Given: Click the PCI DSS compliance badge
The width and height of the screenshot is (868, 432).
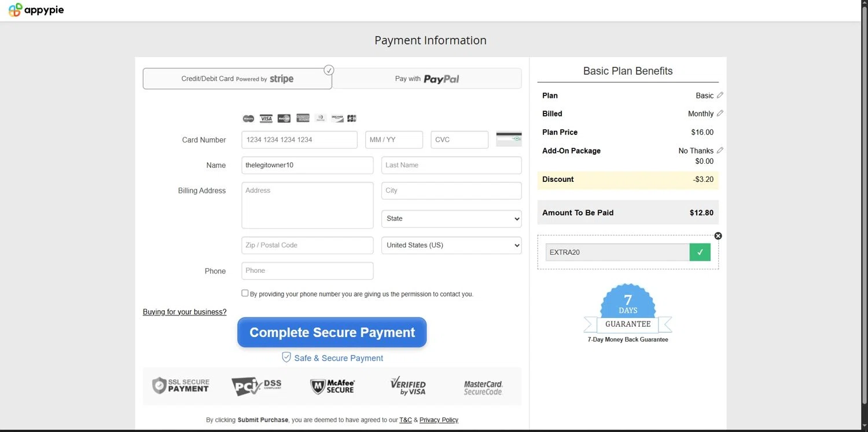Looking at the screenshot, I should [256, 386].
